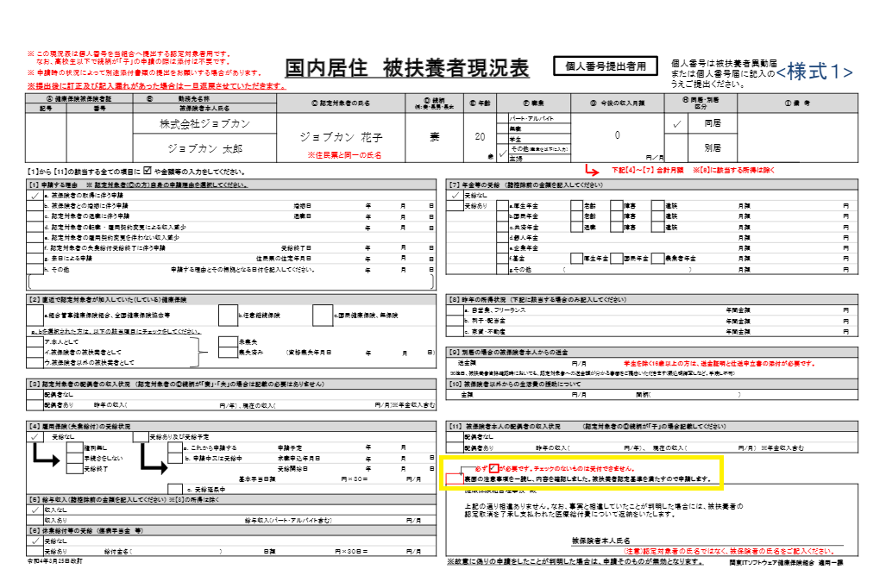
Task: Click the 個人番号提出者用 box
Action: coord(606,65)
